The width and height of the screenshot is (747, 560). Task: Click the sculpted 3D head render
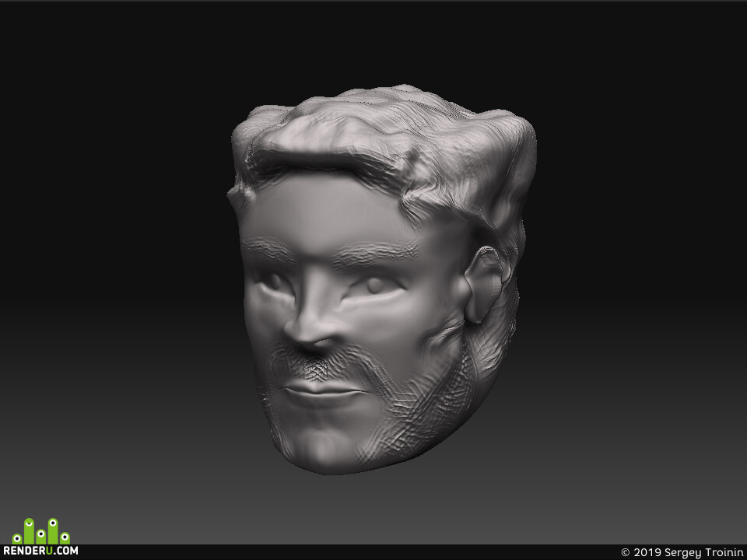point(381,279)
